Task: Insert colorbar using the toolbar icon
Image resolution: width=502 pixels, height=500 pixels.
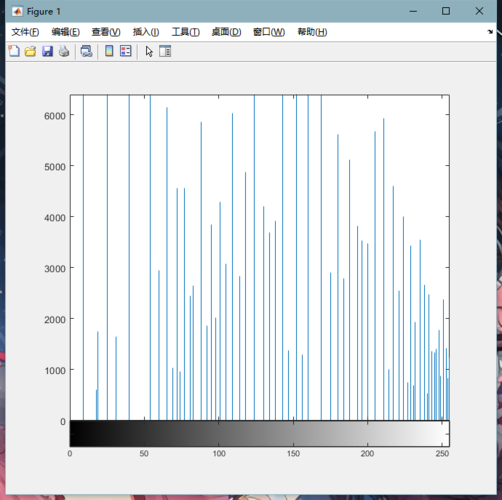Action: [x=109, y=51]
